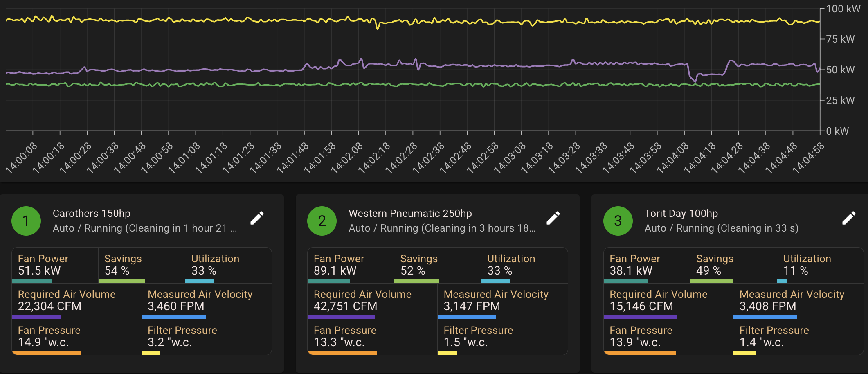Click Filter Pressure 1.5 "w.c. value
Screen dimensions: 868x374
pyautogui.click(x=465, y=342)
